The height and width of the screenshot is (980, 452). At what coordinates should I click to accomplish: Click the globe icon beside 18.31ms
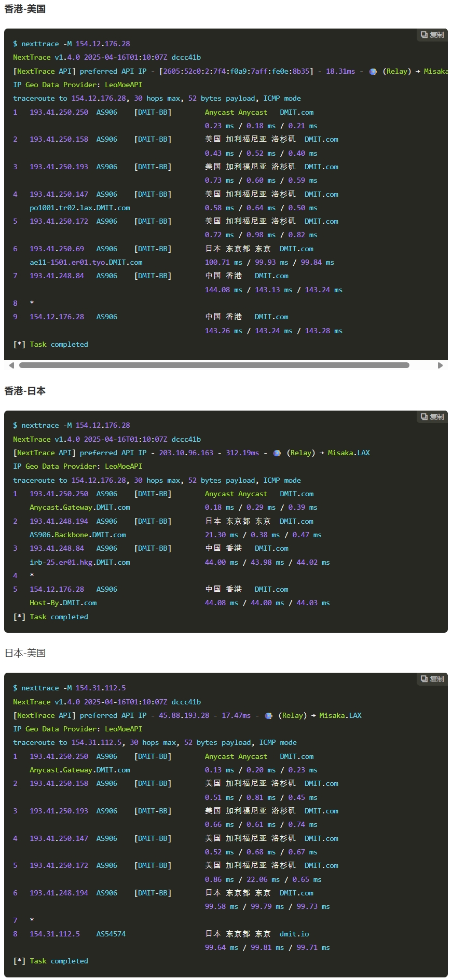click(373, 72)
